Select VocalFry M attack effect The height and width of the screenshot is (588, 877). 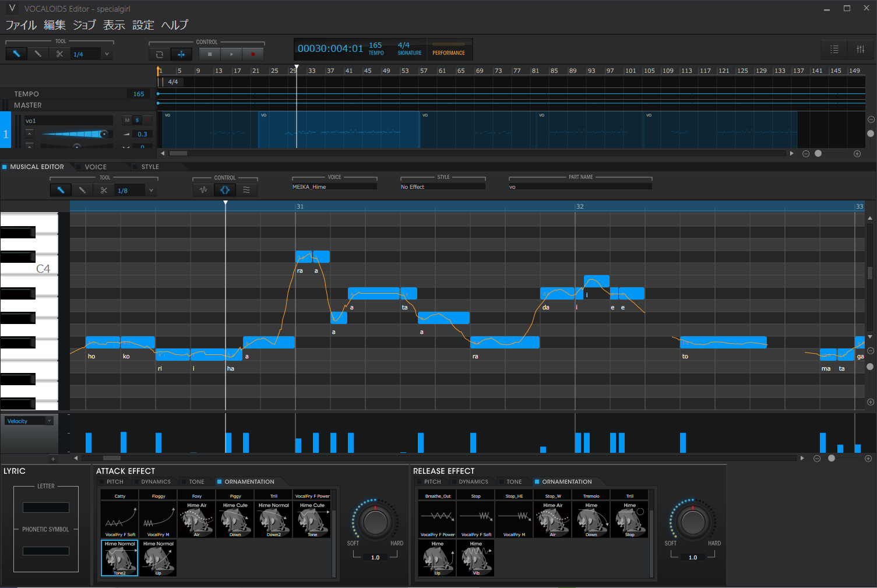coord(159,519)
